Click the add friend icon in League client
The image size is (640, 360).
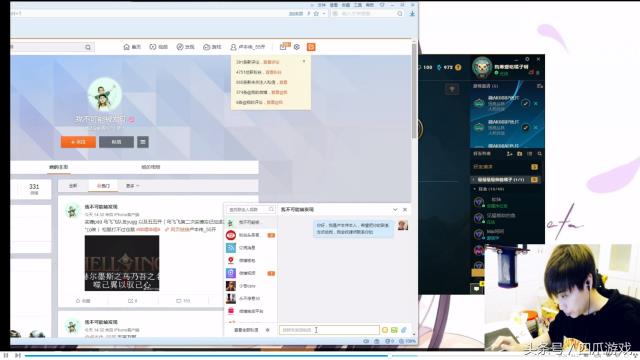(x=509, y=154)
